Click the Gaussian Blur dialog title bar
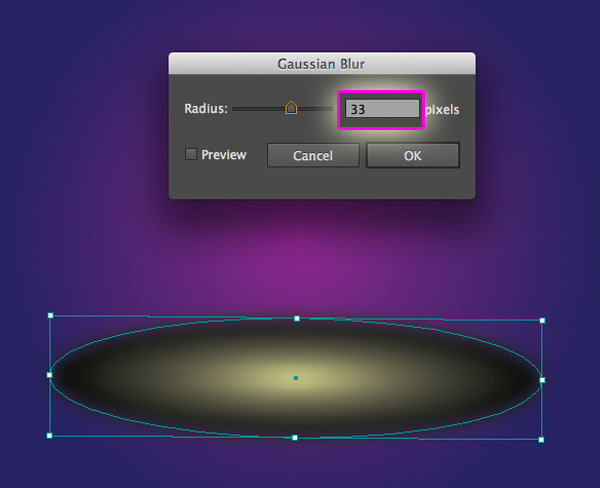Image resolution: width=600 pixels, height=488 pixels. (x=321, y=64)
